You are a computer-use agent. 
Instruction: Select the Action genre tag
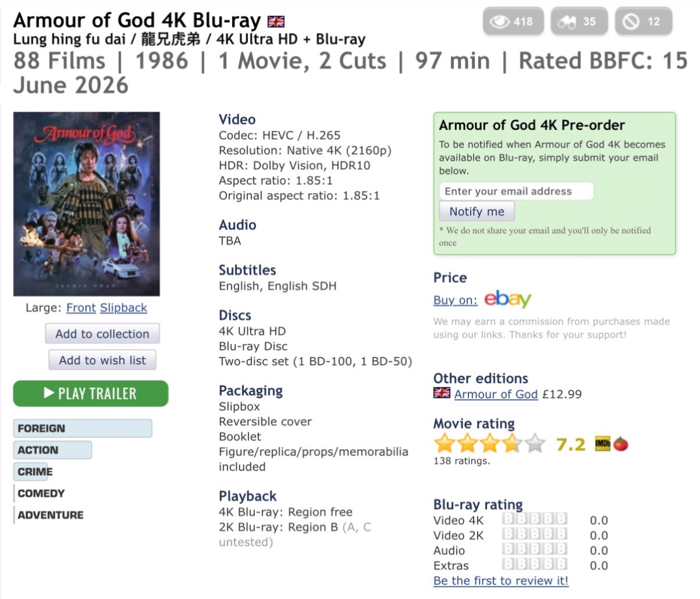(52, 450)
